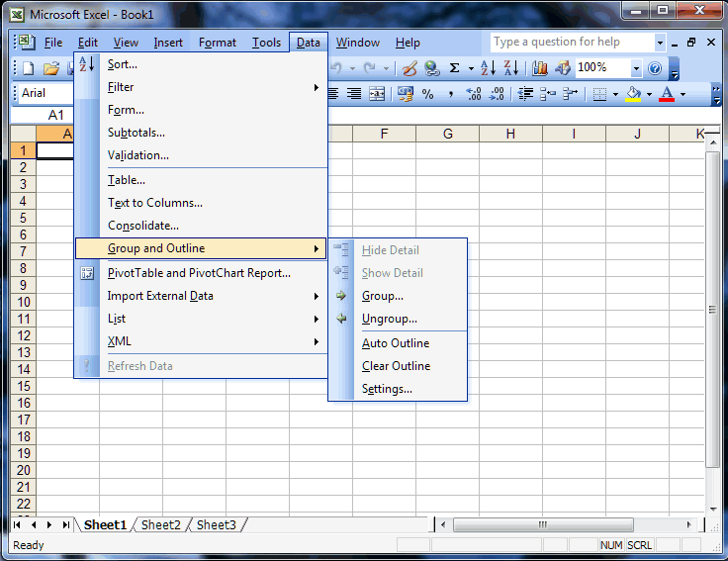Click the Fill Color paint bucket
The width and height of the screenshot is (728, 561).
pos(633,94)
